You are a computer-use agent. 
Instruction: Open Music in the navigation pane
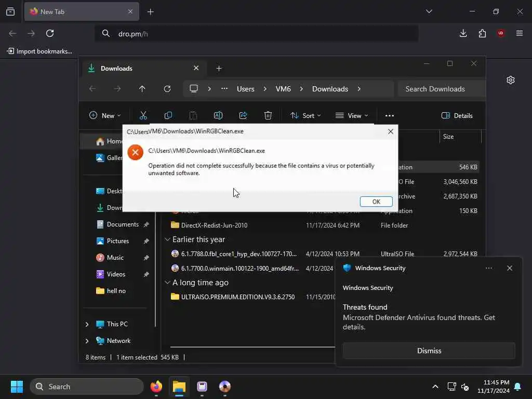coord(115,258)
